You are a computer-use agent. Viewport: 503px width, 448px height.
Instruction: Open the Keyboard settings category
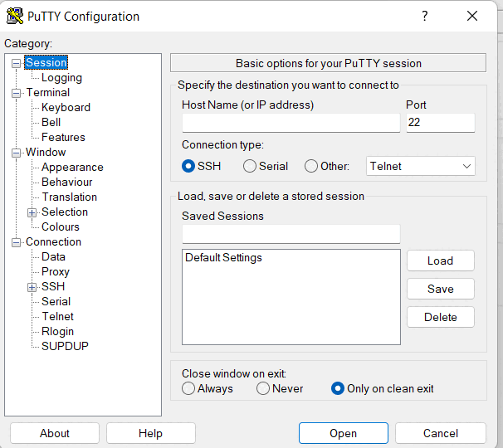pyautogui.click(x=66, y=107)
